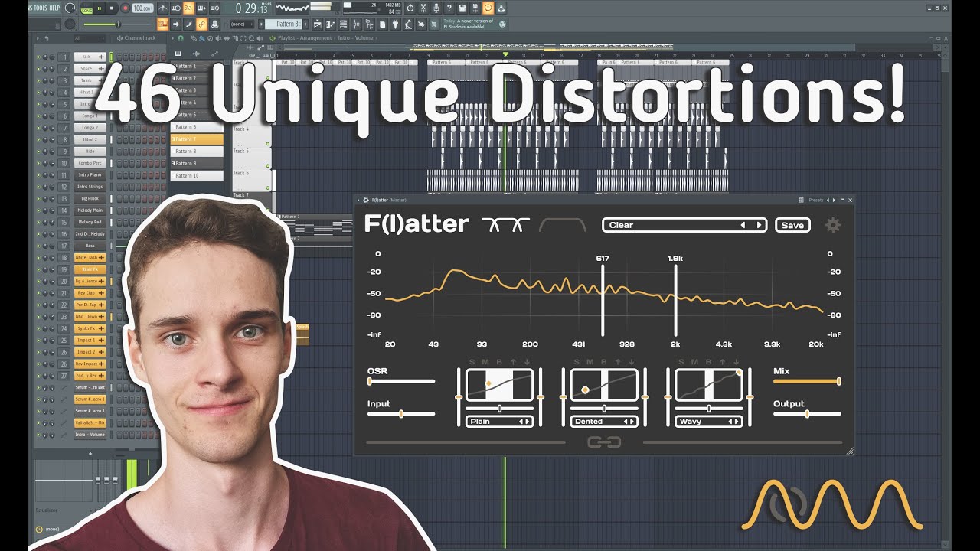This screenshot has width=980, height=551.
Task: Select Pattern 7 in the picker
Action: [197, 139]
